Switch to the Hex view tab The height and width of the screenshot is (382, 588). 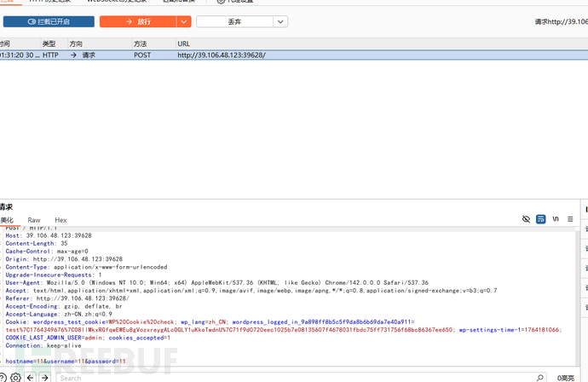[x=61, y=220]
